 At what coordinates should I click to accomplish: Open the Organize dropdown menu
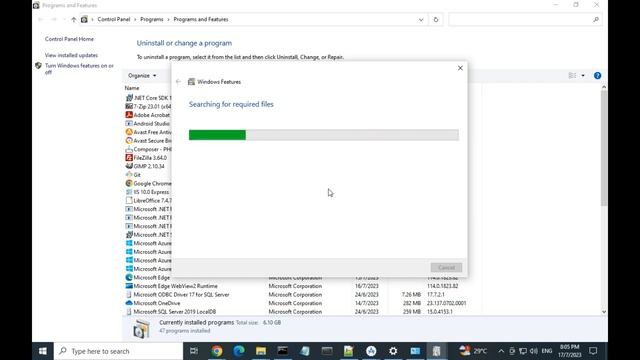click(142, 76)
